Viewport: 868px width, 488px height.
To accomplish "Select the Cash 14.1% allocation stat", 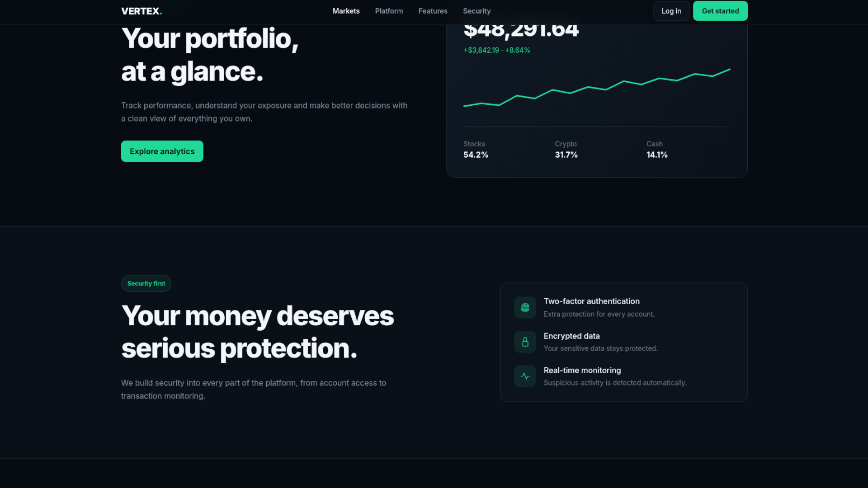I will click(657, 150).
